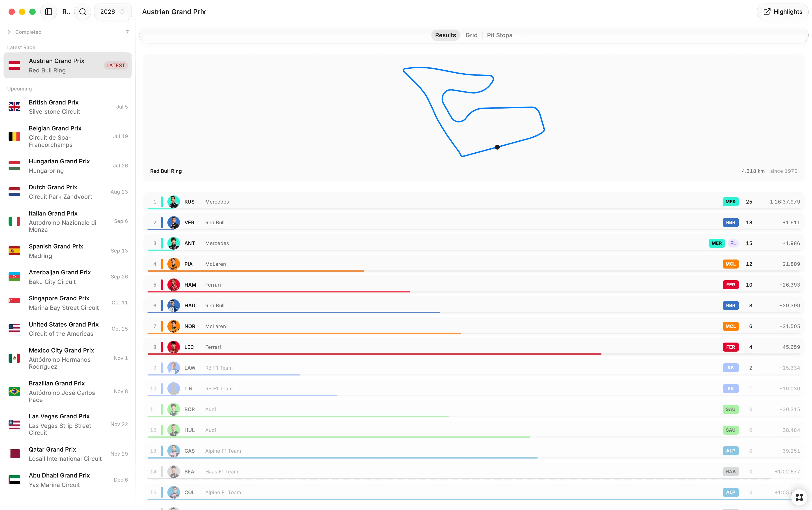Click the Singapore flag icon
Viewport: 812px width, 510px height.
14,301
